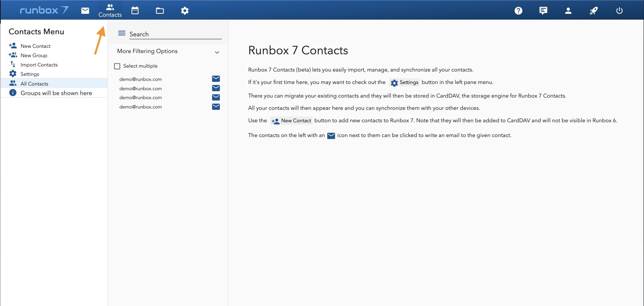Focus the contacts Search field
644x306 pixels.
175,34
